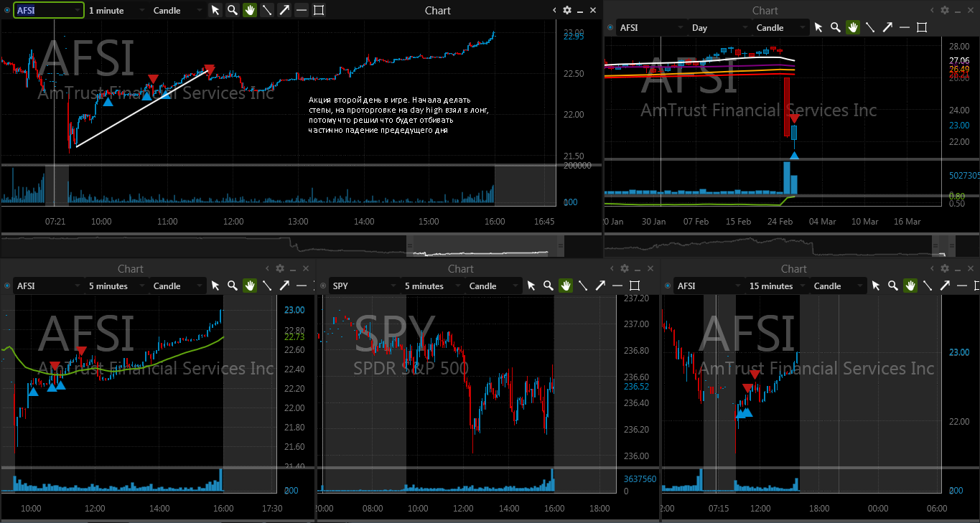980x523 pixels.
Task: Pick the arrow tool in the Day chart
Action: tap(887, 27)
